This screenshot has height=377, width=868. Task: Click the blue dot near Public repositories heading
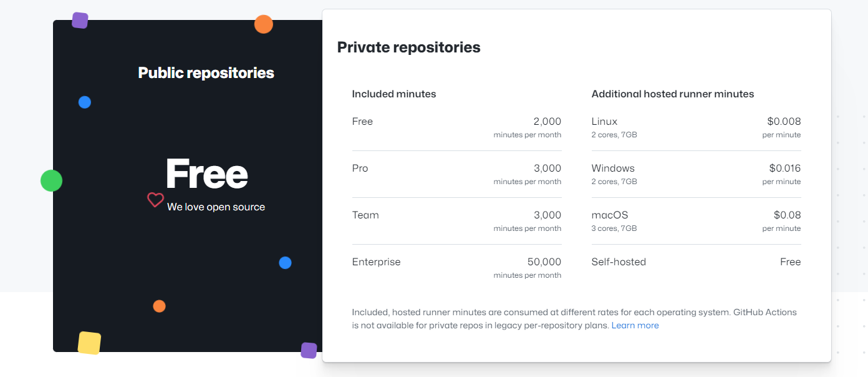click(x=85, y=102)
